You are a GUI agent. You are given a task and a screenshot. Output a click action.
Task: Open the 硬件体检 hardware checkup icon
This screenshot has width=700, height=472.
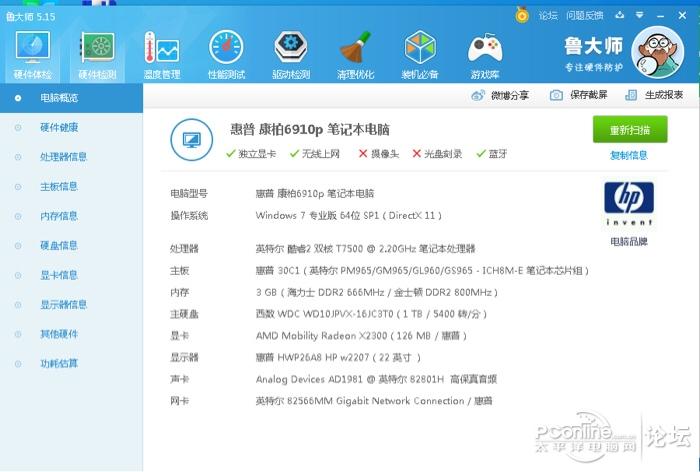pyautogui.click(x=33, y=55)
